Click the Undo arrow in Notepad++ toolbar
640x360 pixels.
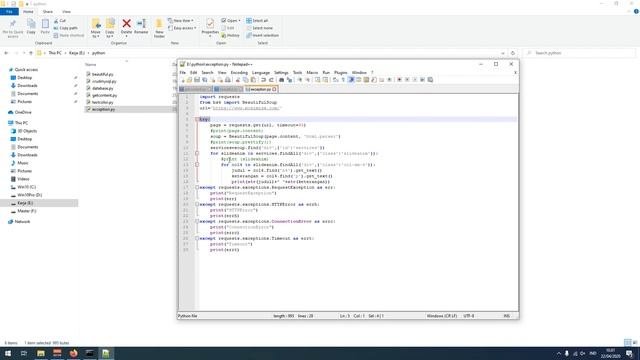[x=264, y=80]
